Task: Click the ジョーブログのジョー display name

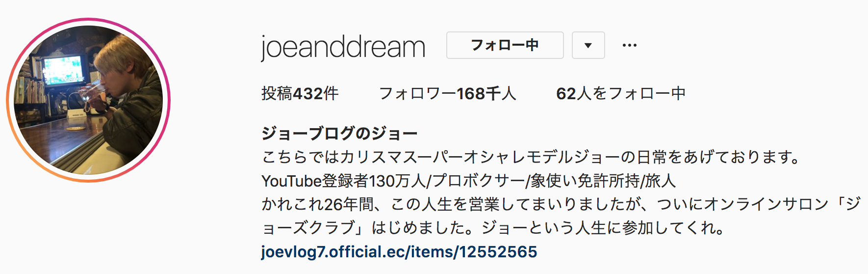Action: tap(339, 133)
